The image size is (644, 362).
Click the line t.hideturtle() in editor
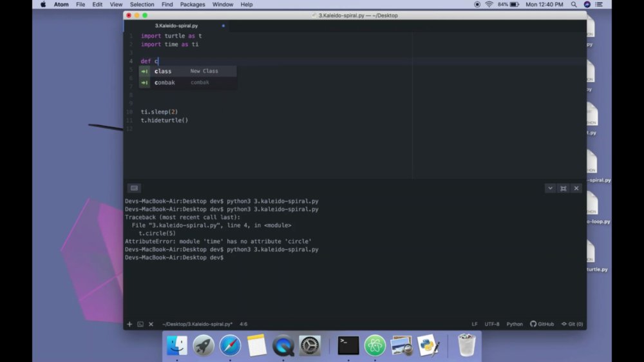coord(164,120)
